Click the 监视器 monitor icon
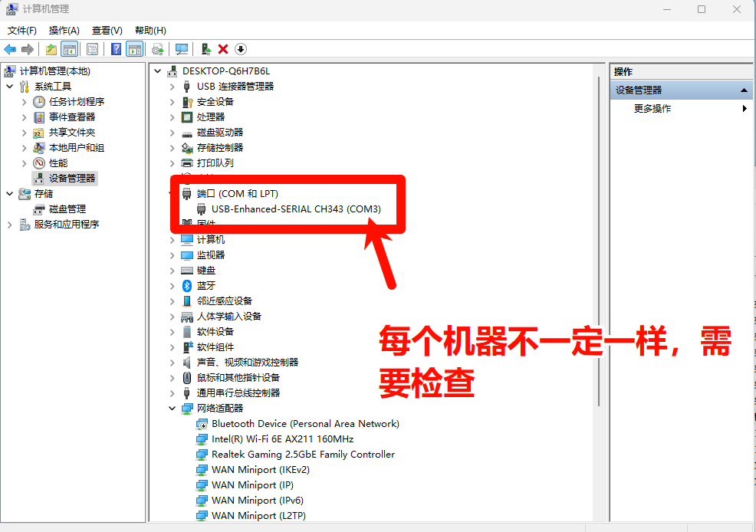756x532 pixels. pos(187,255)
